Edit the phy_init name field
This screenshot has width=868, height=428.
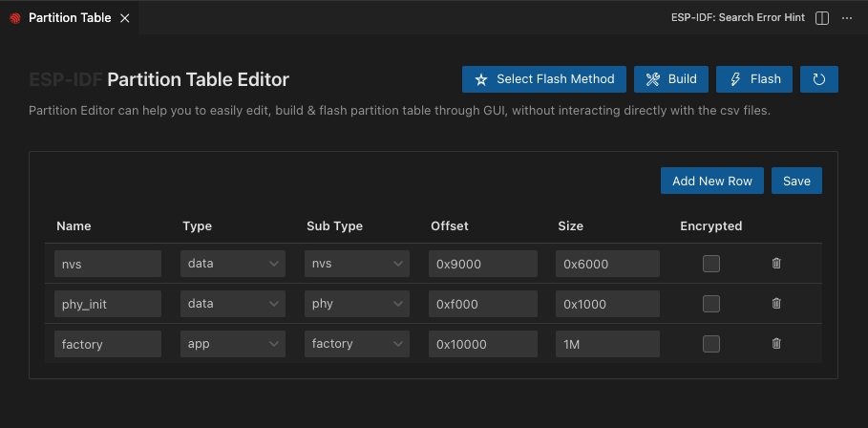pos(108,304)
